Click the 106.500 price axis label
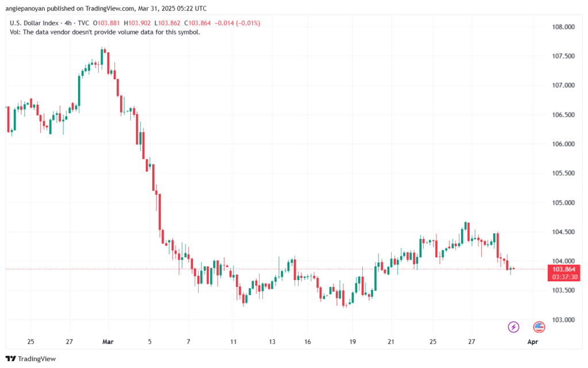Image resolution: width=588 pixels, height=368 pixels. [563, 115]
